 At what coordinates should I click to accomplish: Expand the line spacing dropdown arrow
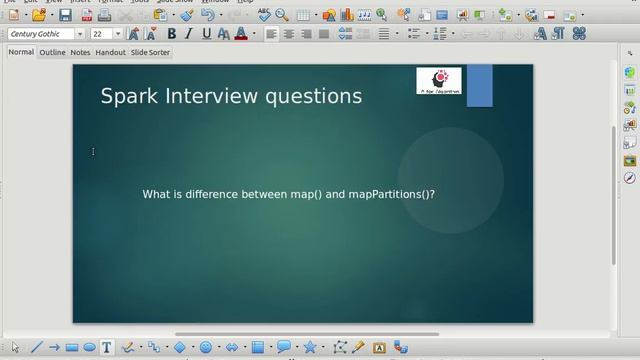pos(397,34)
